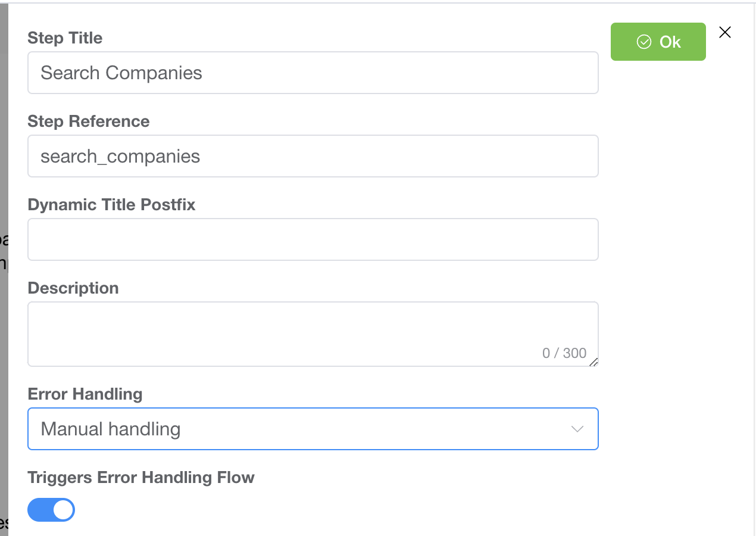Select the 'Manual handling' displayed value
This screenshot has height=536, width=756.
pos(111,429)
